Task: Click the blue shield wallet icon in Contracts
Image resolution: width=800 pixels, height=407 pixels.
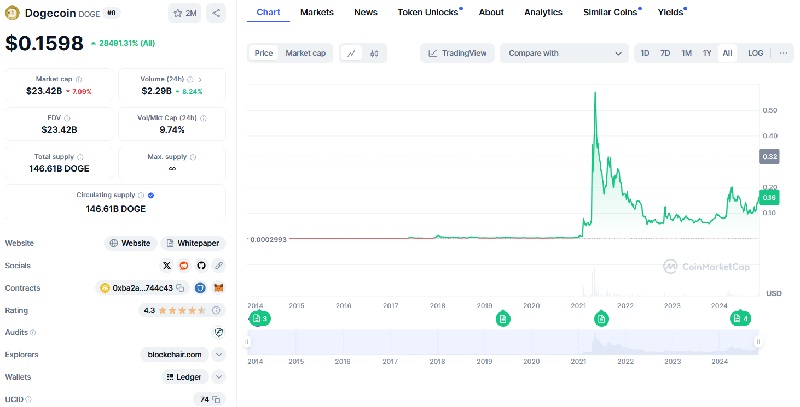Action: click(201, 288)
